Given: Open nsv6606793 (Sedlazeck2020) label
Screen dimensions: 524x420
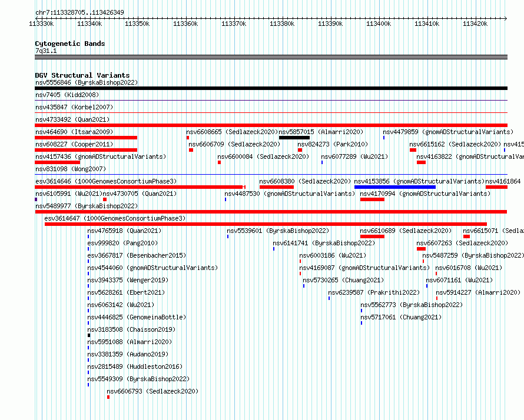Looking at the screenshot, I should [x=152, y=391].
